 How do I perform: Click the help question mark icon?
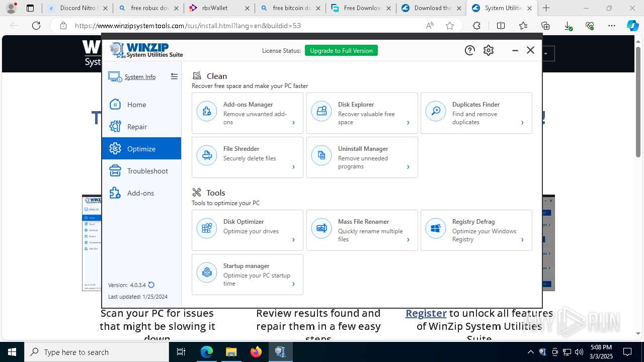(x=469, y=50)
